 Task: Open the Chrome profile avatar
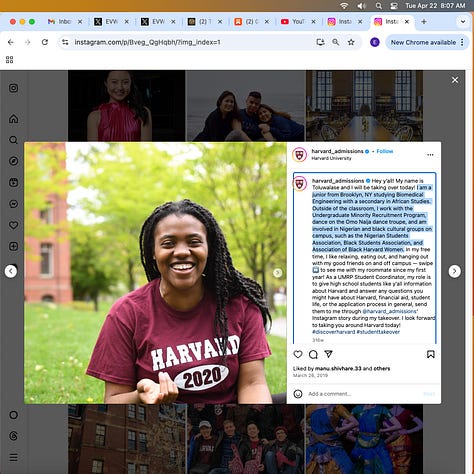pos(375,42)
